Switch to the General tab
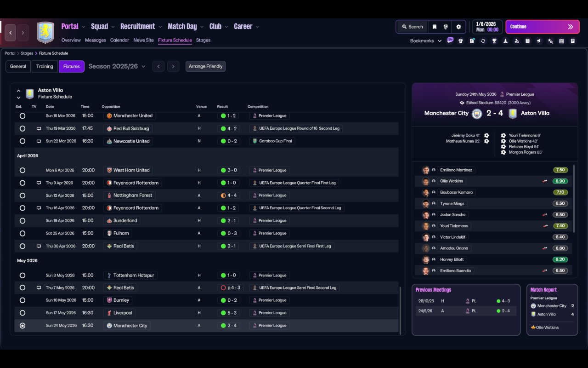The height and width of the screenshot is (368, 588). click(x=18, y=67)
